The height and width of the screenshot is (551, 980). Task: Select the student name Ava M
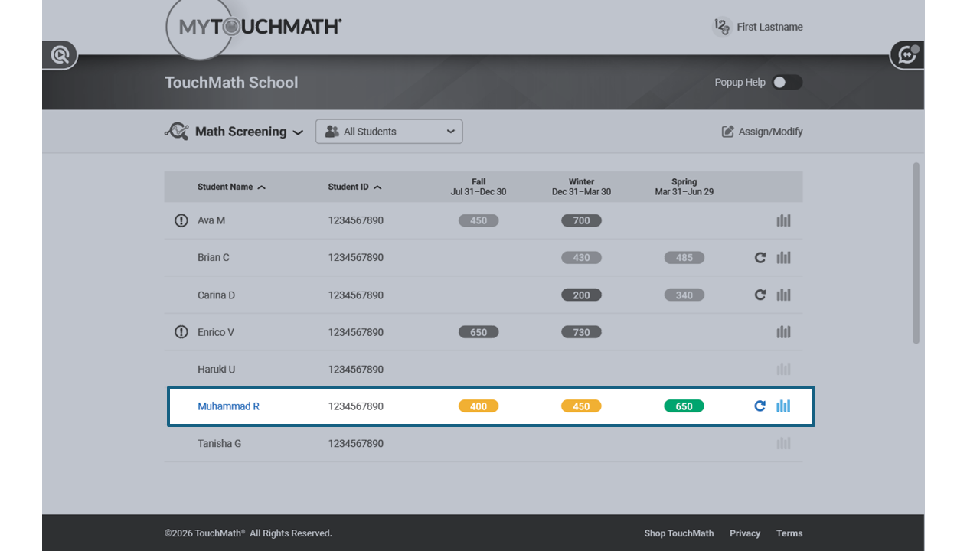211,220
